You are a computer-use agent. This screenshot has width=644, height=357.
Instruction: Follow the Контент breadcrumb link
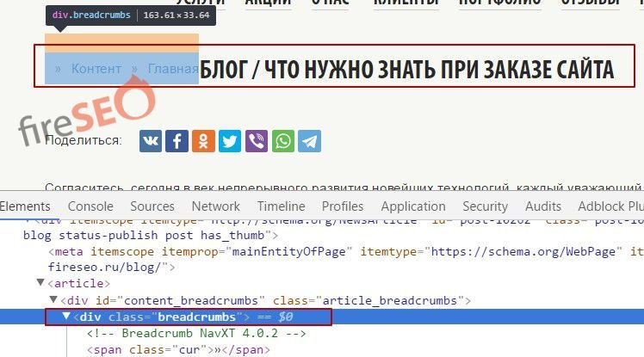pyautogui.click(x=96, y=69)
